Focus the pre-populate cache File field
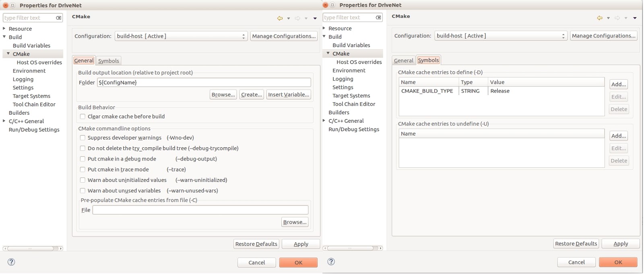The image size is (644, 274). (x=200, y=210)
